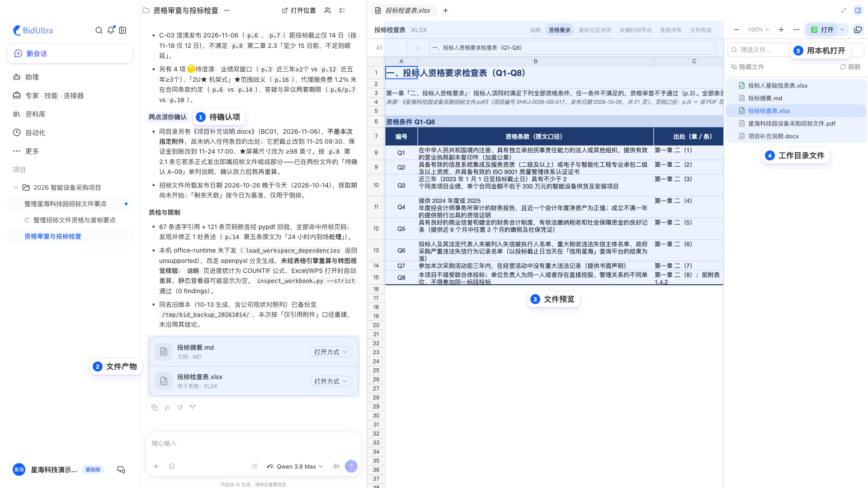Zoom out the spreadsheet preview

736,30
